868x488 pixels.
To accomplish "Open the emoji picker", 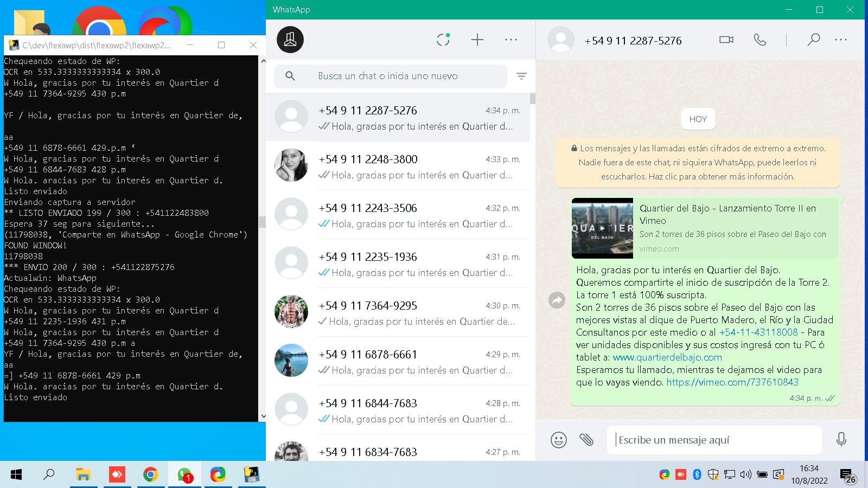I will point(559,440).
